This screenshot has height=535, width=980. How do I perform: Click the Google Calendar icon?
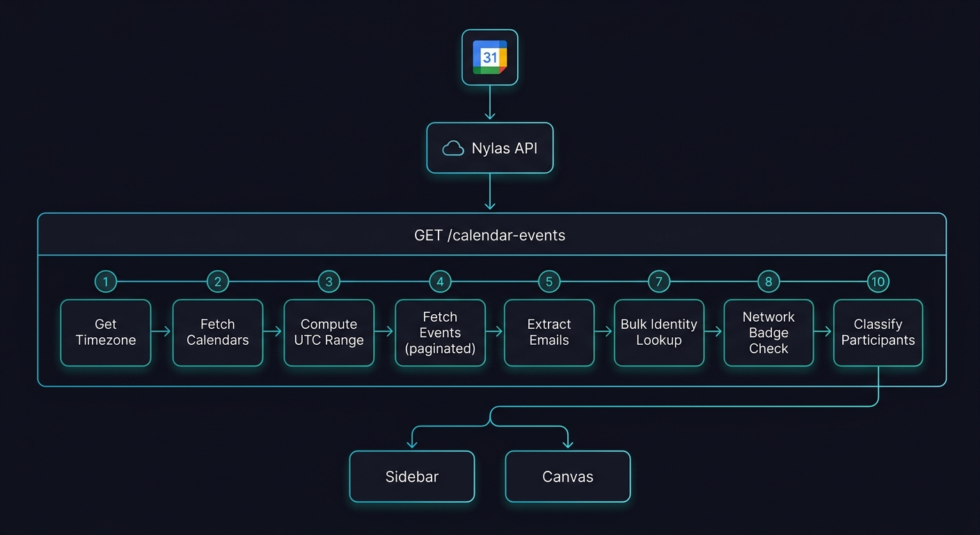(x=489, y=57)
